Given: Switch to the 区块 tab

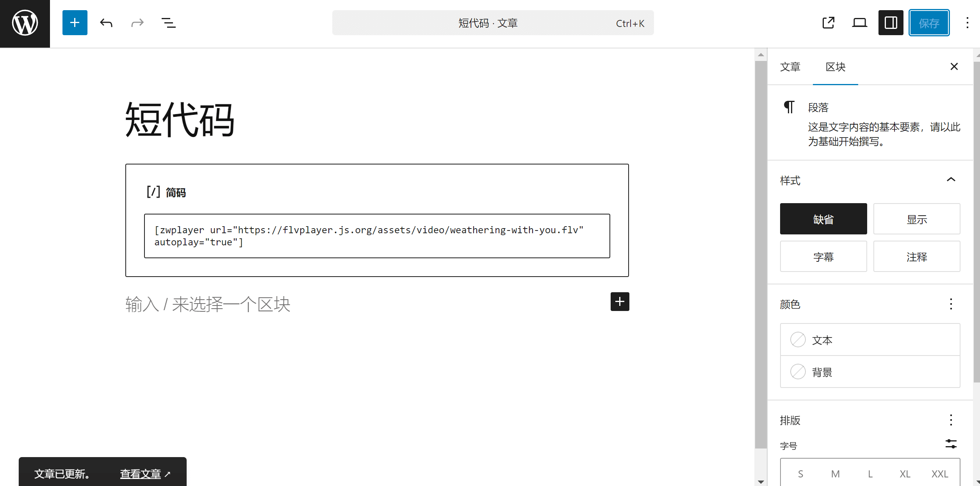Looking at the screenshot, I should (x=835, y=67).
